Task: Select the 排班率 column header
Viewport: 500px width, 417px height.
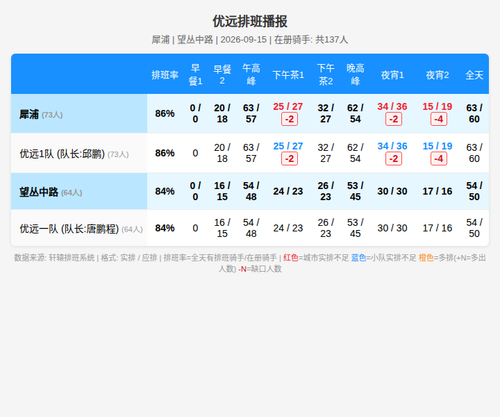Action: point(165,75)
